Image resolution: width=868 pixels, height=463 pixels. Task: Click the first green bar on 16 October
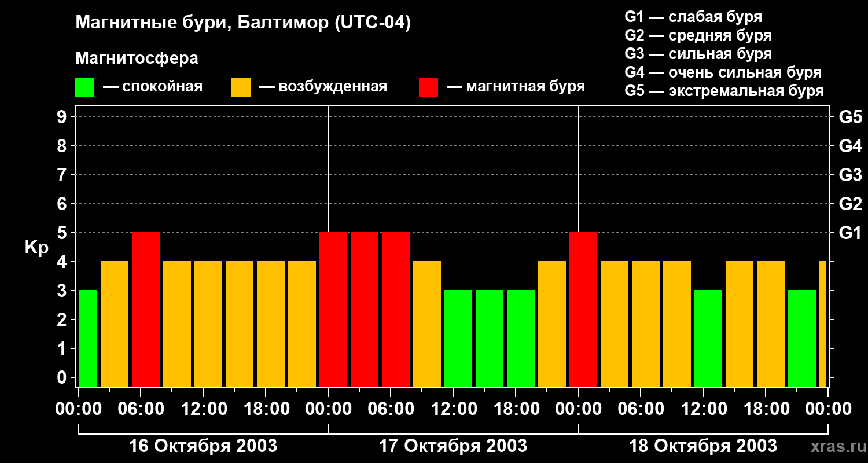tap(88, 339)
